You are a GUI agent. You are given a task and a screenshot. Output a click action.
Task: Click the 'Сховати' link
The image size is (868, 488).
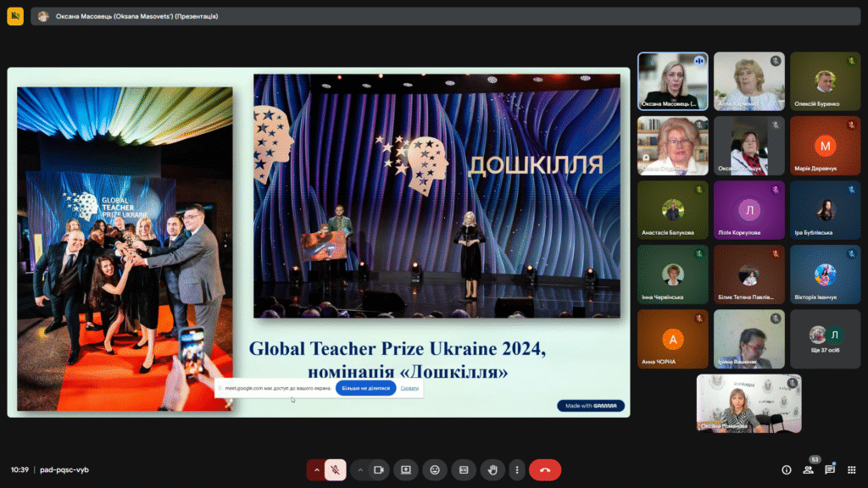pyautogui.click(x=409, y=388)
